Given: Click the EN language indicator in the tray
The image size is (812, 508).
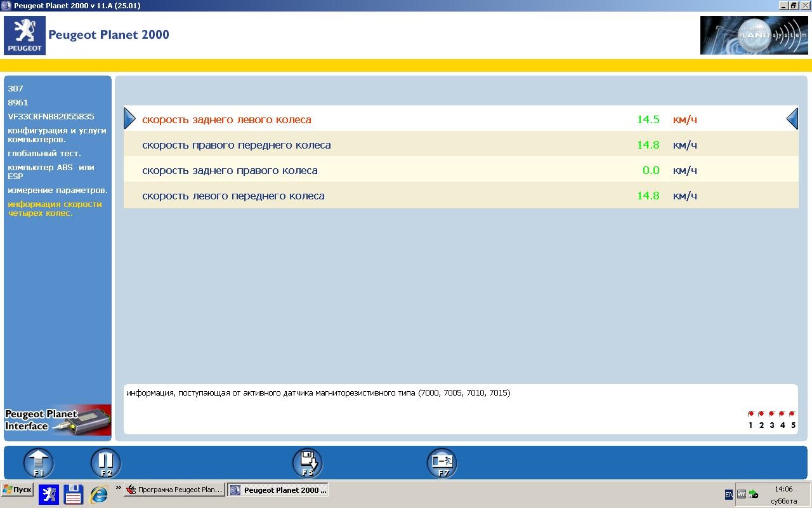Looking at the screenshot, I should (729, 495).
